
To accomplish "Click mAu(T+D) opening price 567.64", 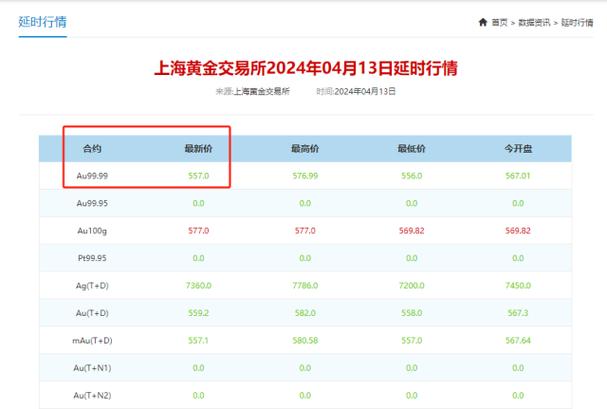I will (x=518, y=341).
